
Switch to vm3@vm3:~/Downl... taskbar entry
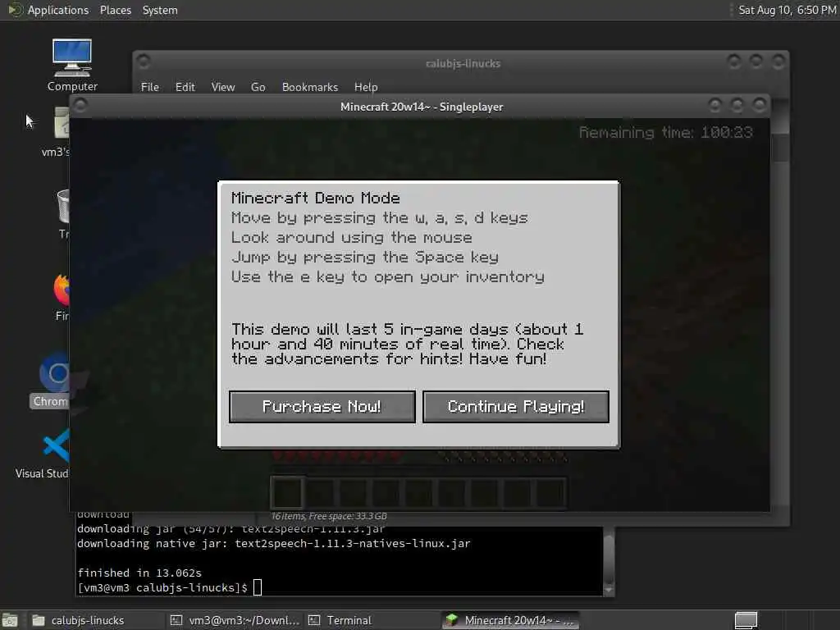pos(235,620)
